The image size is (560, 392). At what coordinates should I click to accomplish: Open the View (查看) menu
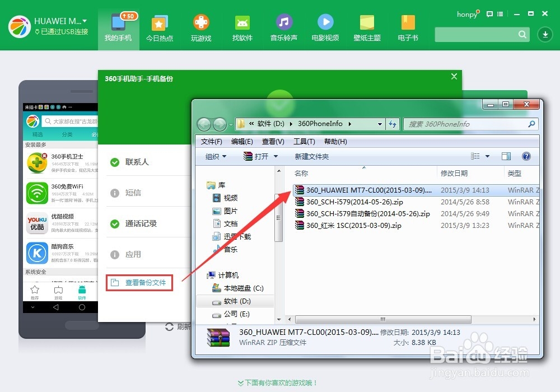coord(273,142)
